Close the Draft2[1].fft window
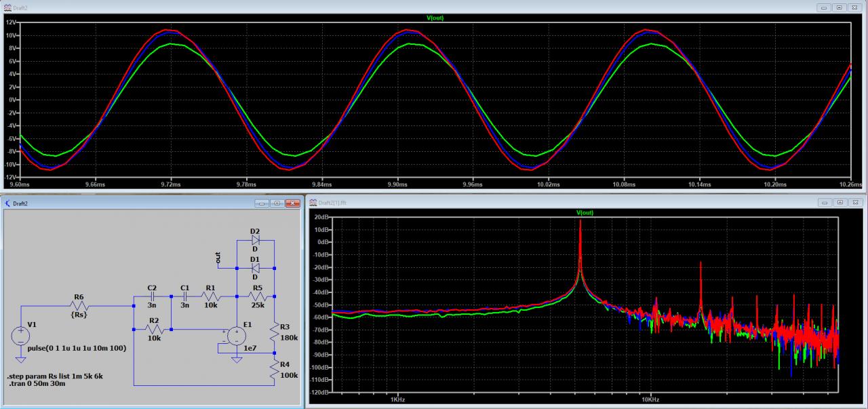The image size is (868, 409). [854, 203]
